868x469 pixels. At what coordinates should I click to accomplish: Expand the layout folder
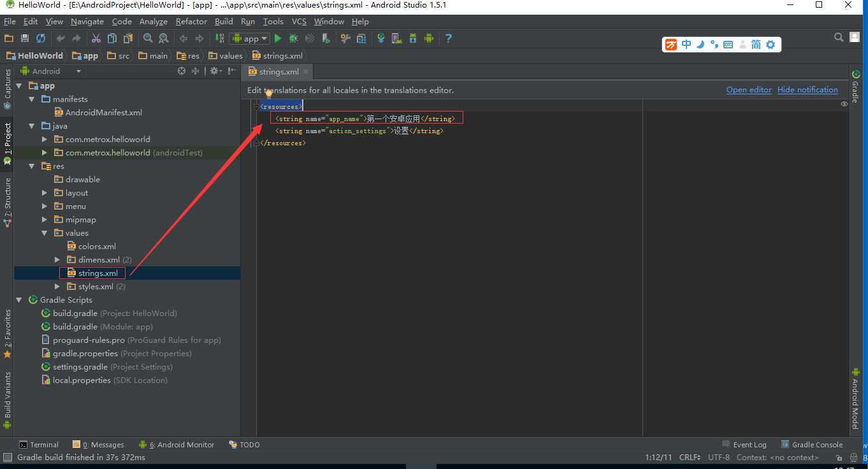[44, 192]
